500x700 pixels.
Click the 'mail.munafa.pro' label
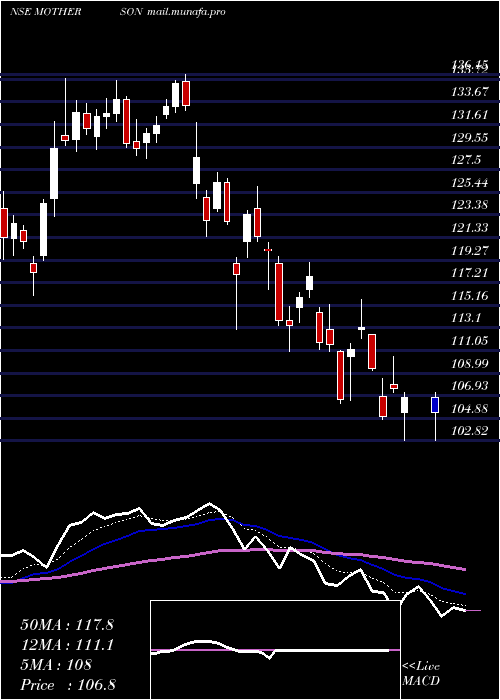[186, 12]
